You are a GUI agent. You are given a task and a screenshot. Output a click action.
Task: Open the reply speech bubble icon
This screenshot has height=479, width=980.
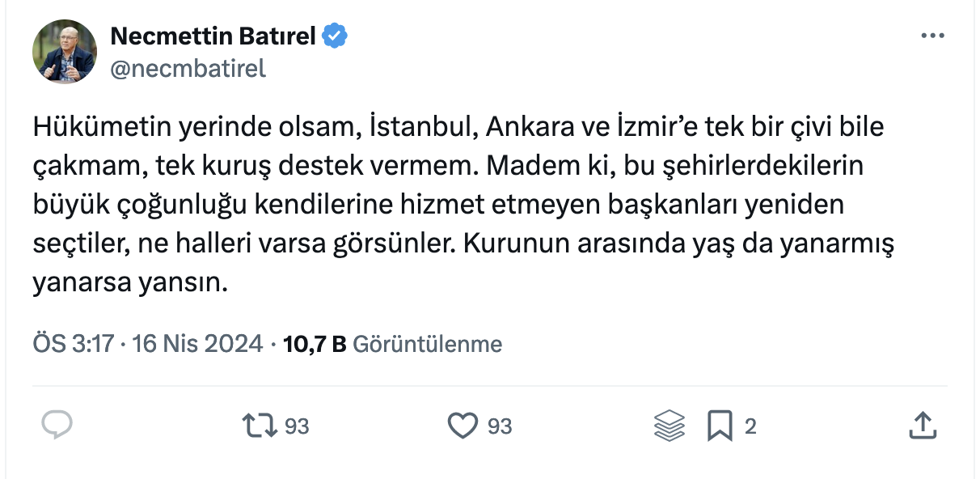click(x=57, y=425)
